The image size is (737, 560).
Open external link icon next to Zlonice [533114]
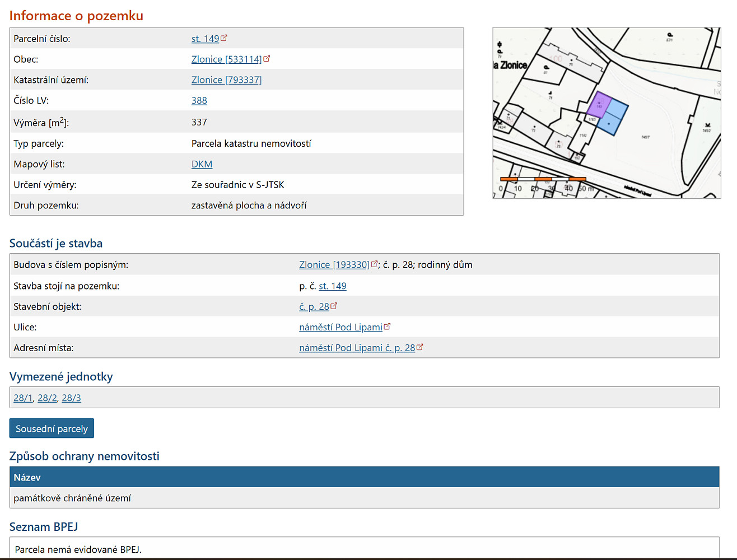tap(267, 58)
